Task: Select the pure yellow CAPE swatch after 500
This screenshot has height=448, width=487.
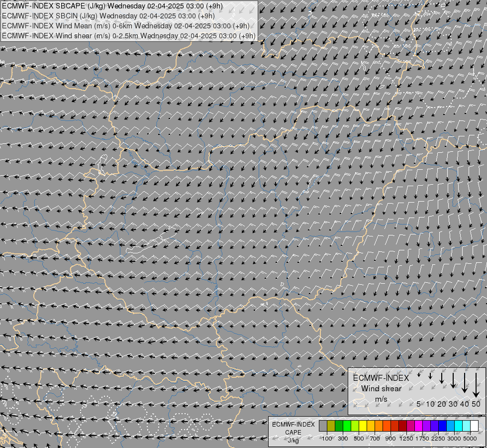Action: [363, 426]
